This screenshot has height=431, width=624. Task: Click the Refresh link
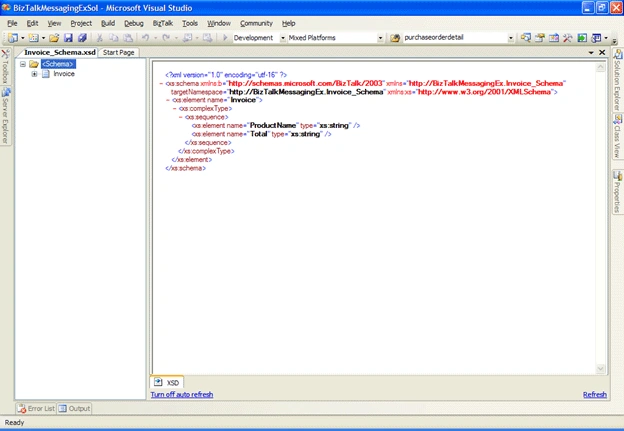click(595, 394)
